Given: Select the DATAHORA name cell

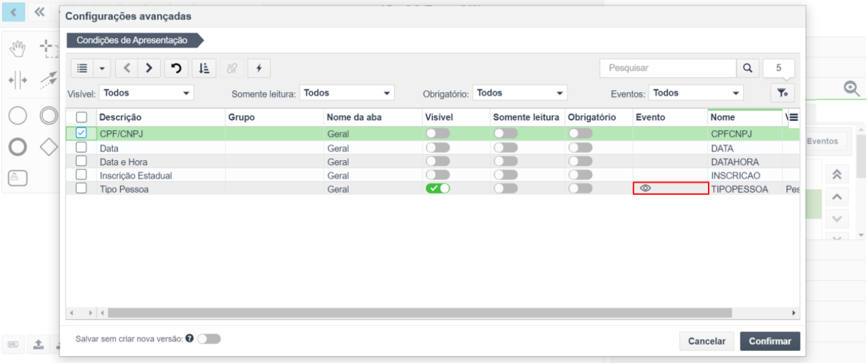Looking at the screenshot, I should click(x=745, y=161).
